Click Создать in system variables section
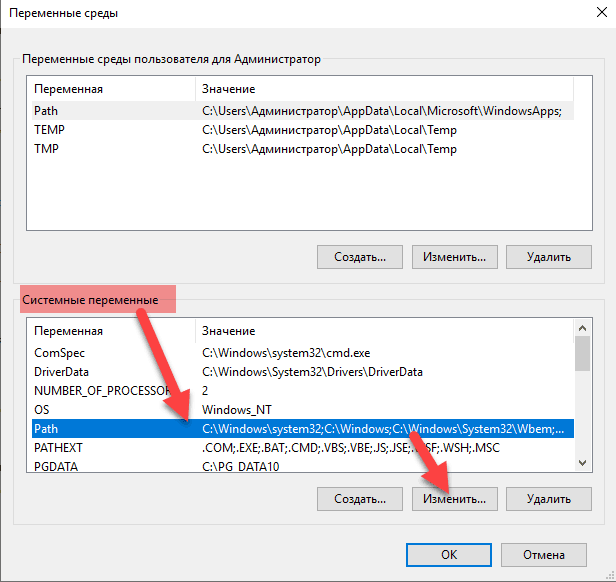The width and height of the screenshot is (616, 582). pos(359,498)
